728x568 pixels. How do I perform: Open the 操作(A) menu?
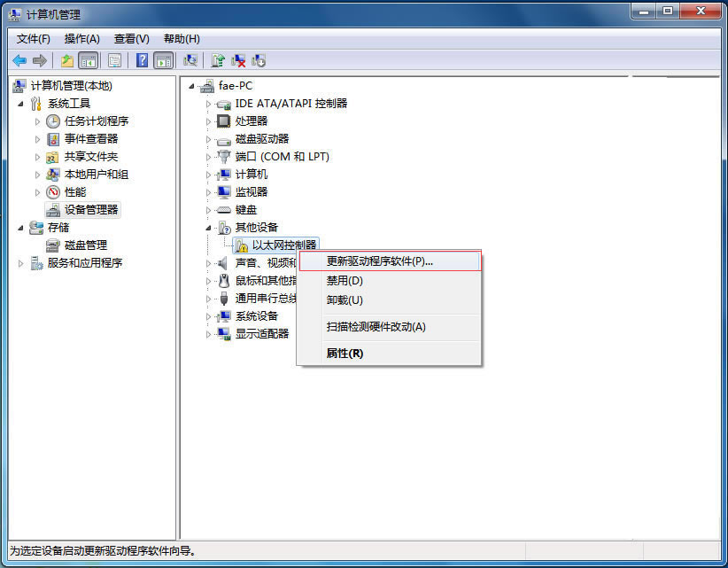[x=81, y=39]
